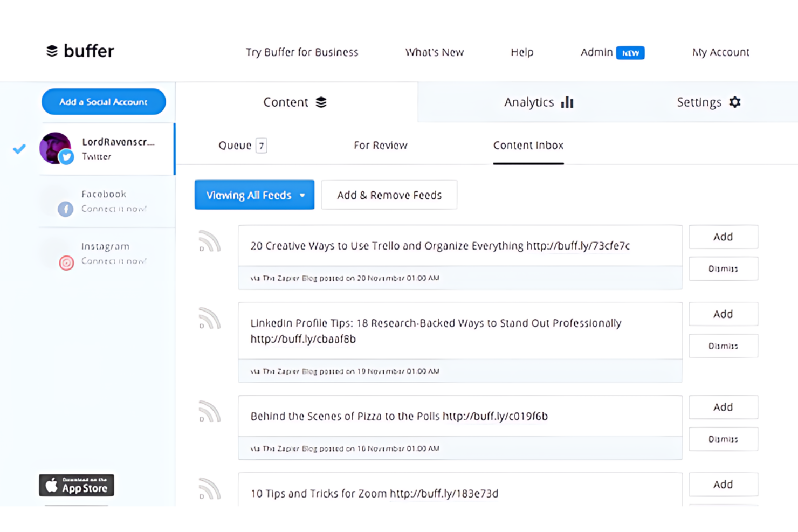
Task: Select the LordRavenscr Twitter account
Action: [x=107, y=149]
